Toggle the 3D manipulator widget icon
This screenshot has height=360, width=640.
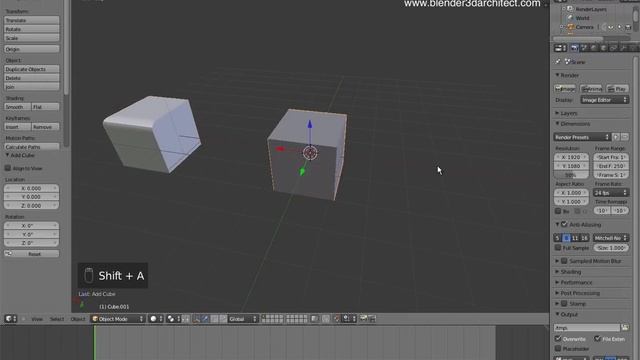[x=197, y=319]
